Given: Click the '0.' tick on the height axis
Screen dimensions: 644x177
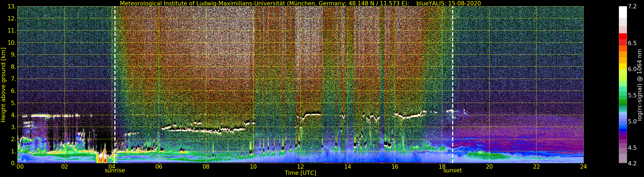Looking at the screenshot, I should tap(14, 163).
